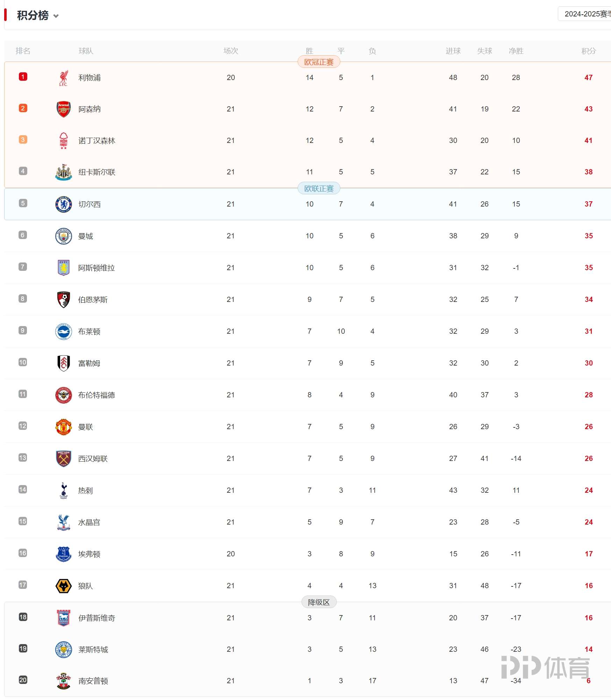Open the 南安普顿 team link
Screen dimensions: 611x700
pyautogui.click(x=93, y=681)
